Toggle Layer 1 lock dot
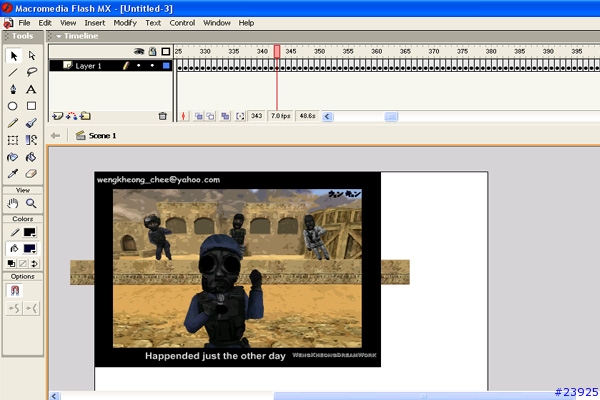Image resolution: width=600 pixels, height=400 pixels. 152,66
